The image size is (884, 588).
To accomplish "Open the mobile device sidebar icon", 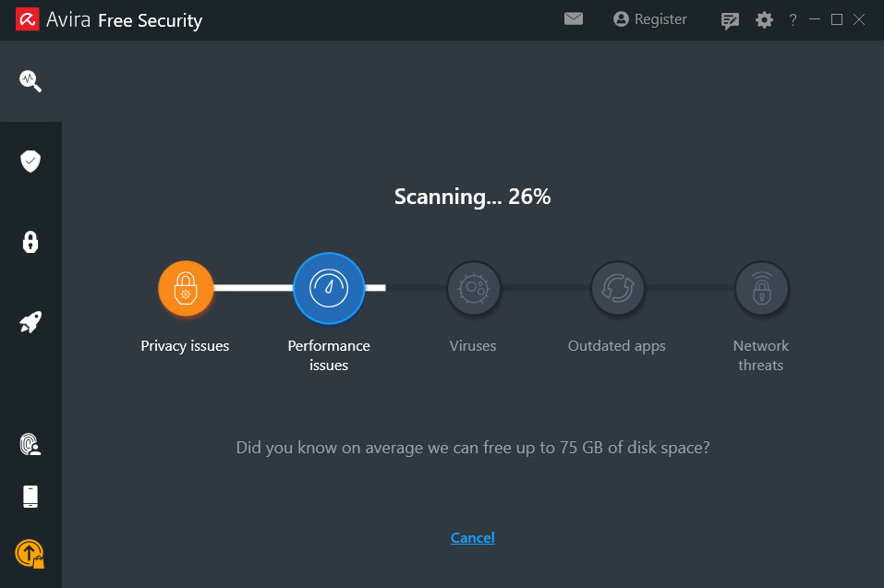I will [30, 497].
